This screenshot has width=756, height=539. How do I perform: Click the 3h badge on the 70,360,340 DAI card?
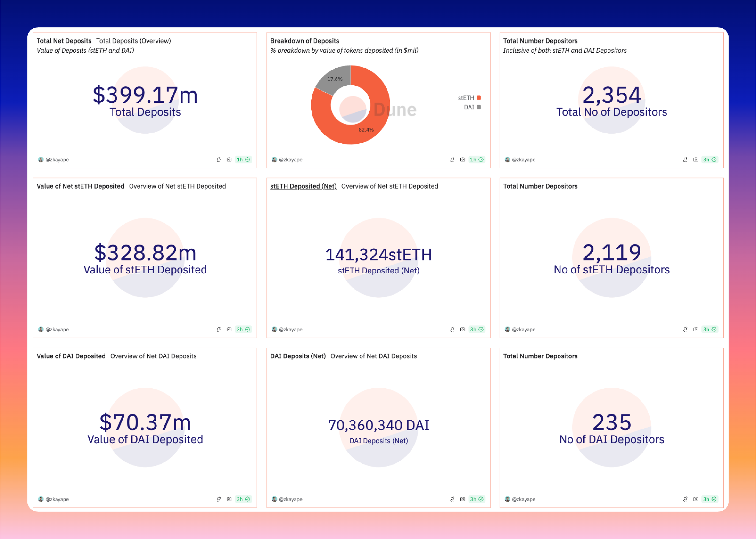pos(476,499)
